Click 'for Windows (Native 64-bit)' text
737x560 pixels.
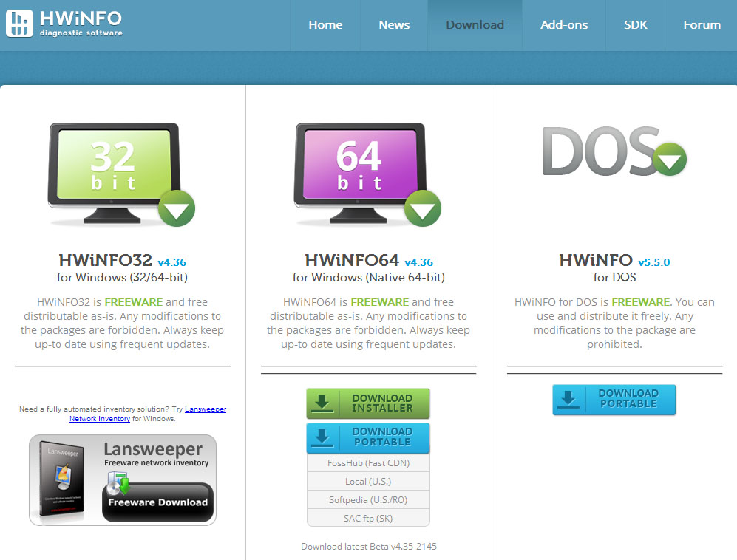point(368,277)
